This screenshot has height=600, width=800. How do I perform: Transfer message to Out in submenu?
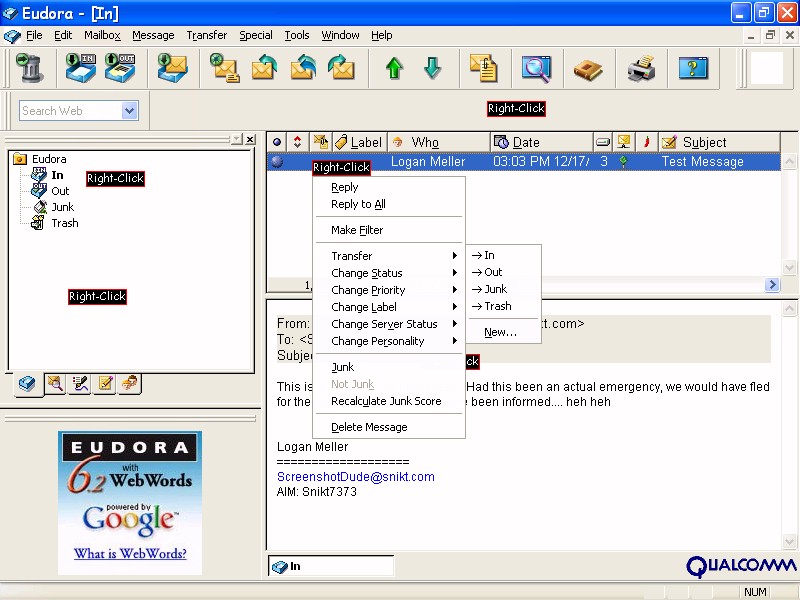504,272
